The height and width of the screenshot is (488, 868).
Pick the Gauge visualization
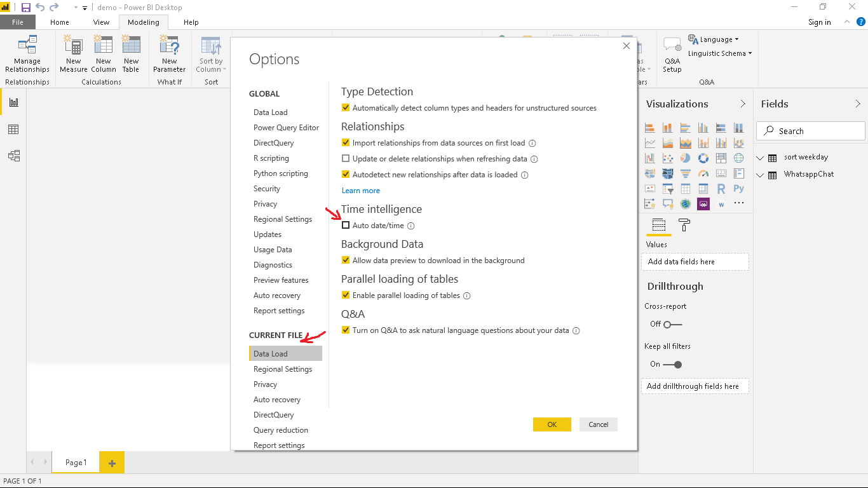(x=703, y=173)
